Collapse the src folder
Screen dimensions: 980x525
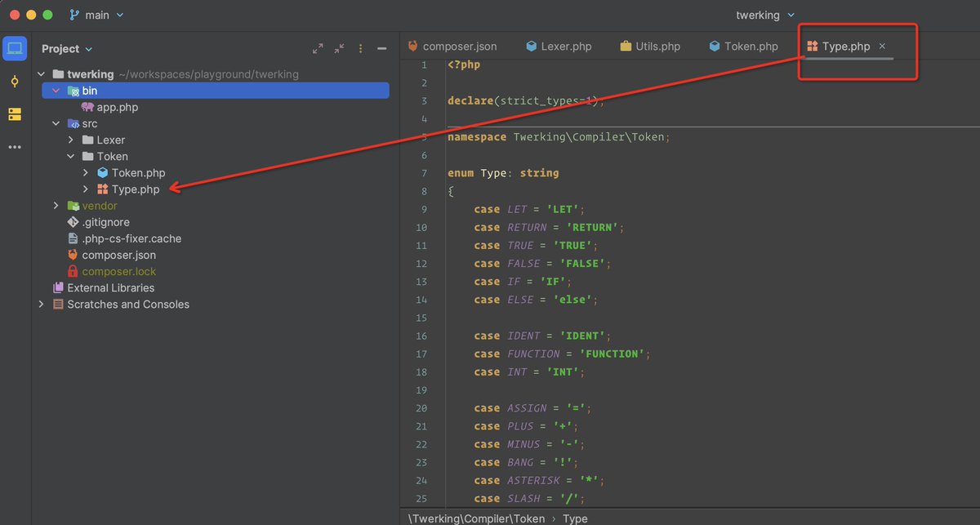(56, 123)
